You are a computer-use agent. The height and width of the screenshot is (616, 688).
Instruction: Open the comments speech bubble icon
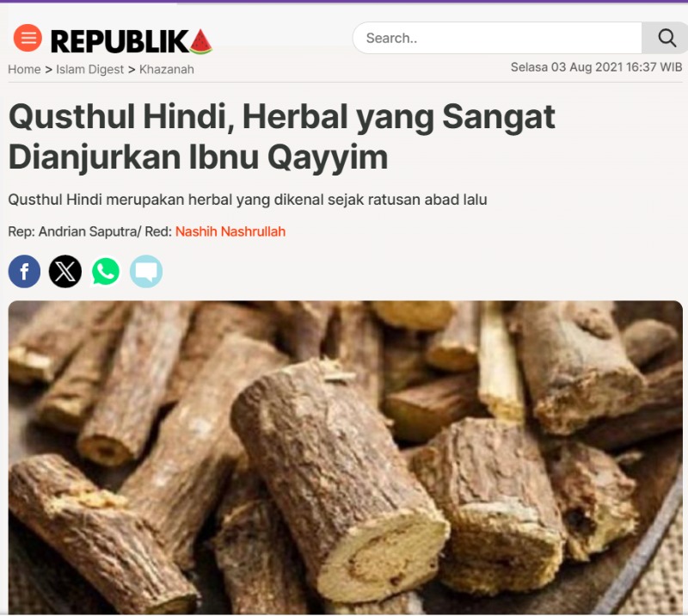(146, 271)
